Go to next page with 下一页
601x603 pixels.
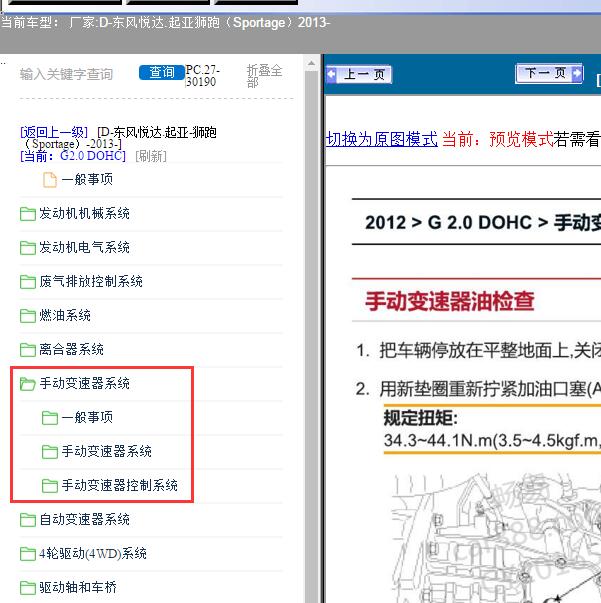[549, 73]
